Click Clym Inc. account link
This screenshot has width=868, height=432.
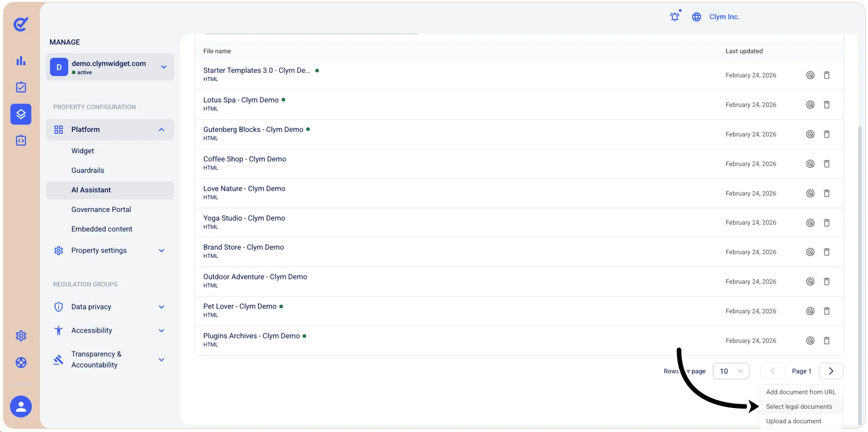tap(724, 17)
